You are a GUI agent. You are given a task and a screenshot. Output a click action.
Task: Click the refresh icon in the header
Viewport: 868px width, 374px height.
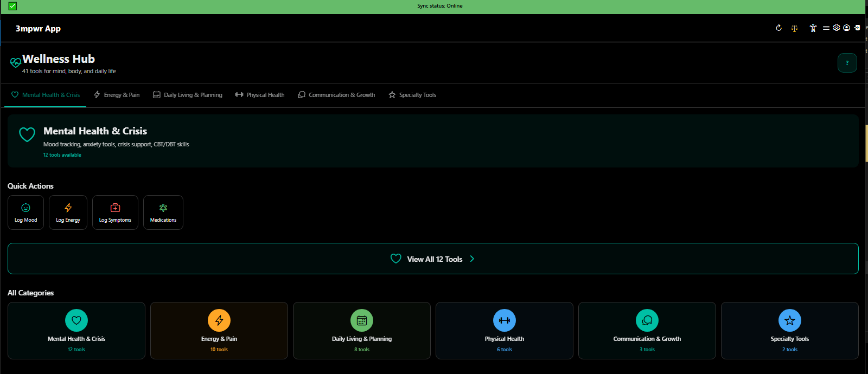coord(778,28)
